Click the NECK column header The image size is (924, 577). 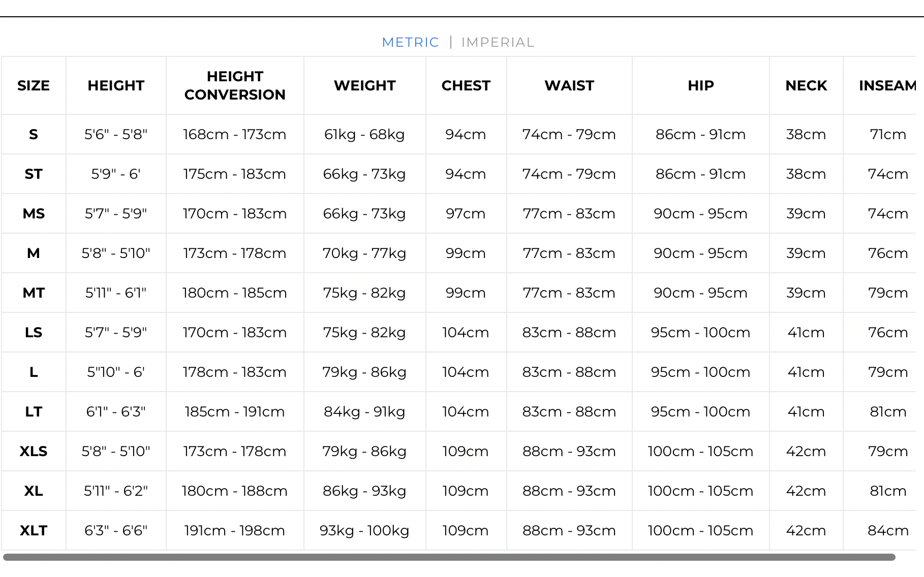coord(806,85)
